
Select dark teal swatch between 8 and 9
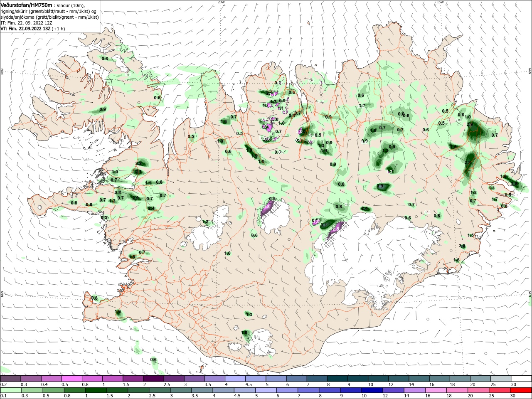[x=337, y=379]
